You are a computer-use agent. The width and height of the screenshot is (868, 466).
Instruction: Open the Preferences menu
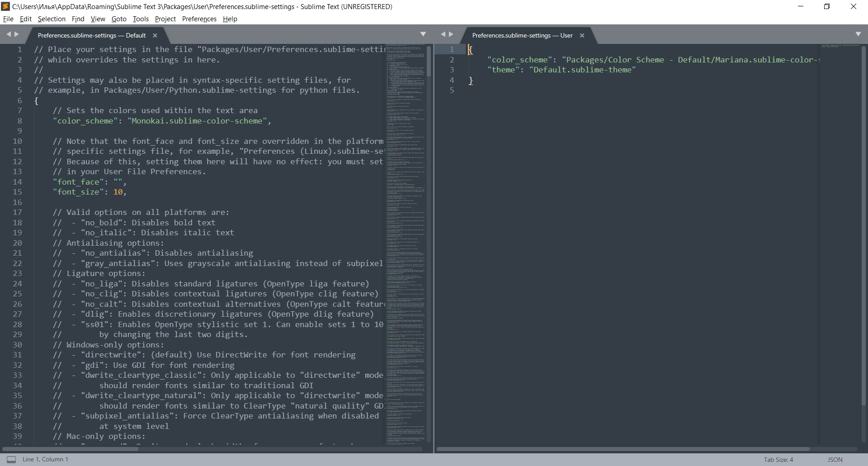pos(199,19)
